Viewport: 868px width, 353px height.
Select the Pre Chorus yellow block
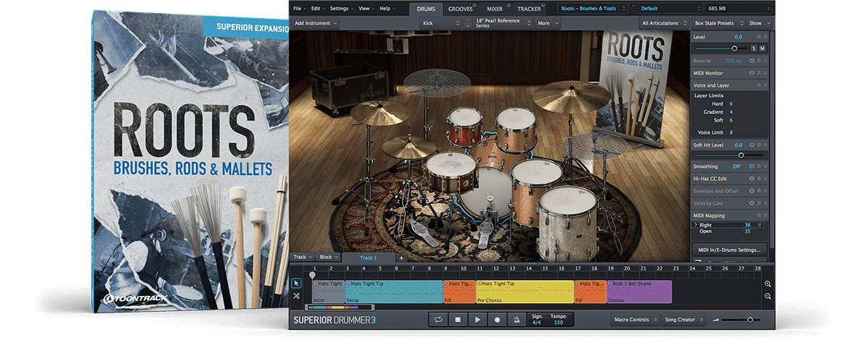point(524,292)
